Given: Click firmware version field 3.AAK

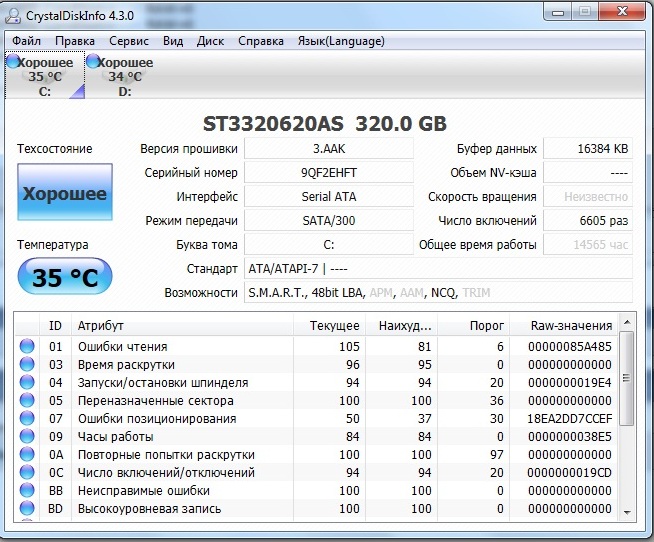Looking at the screenshot, I should (329, 149).
